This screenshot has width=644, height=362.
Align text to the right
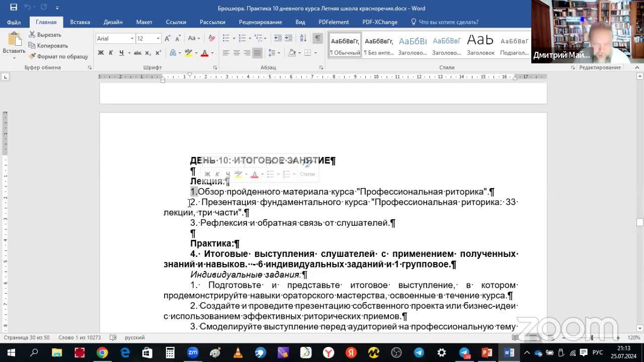pyautogui.click(x=247, y=53)
